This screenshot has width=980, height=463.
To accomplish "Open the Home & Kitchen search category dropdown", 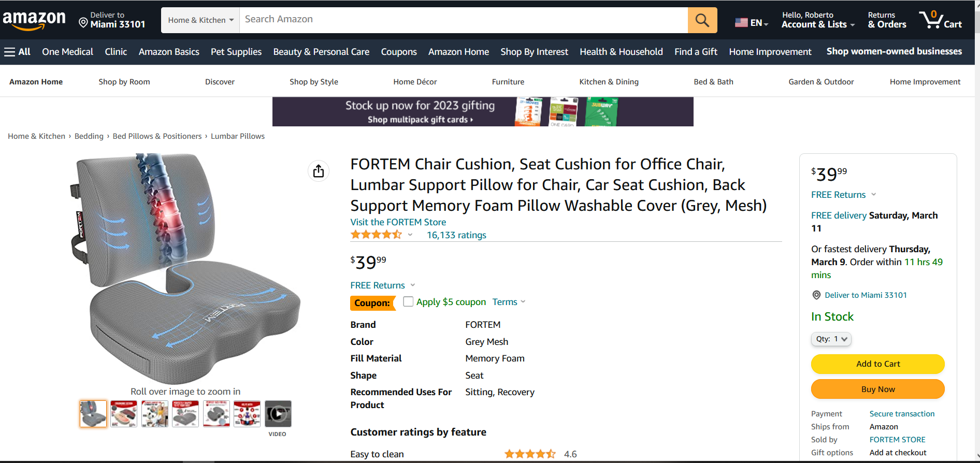I will tap(200, 20).
